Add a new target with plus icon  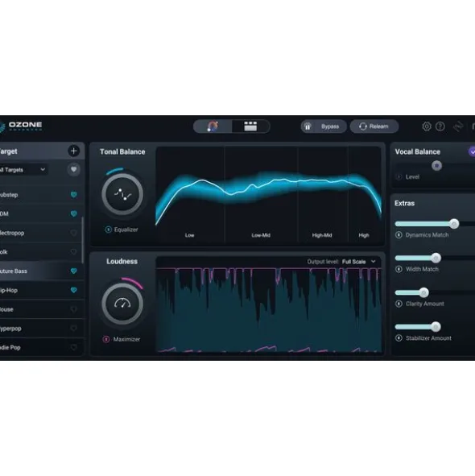[x=73, y=151]
